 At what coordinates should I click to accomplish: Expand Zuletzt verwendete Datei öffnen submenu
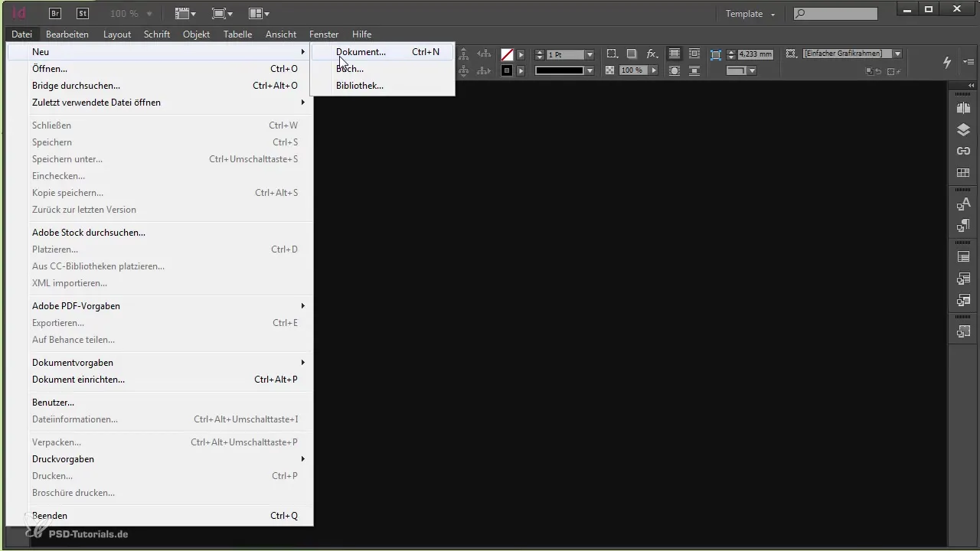159,103
